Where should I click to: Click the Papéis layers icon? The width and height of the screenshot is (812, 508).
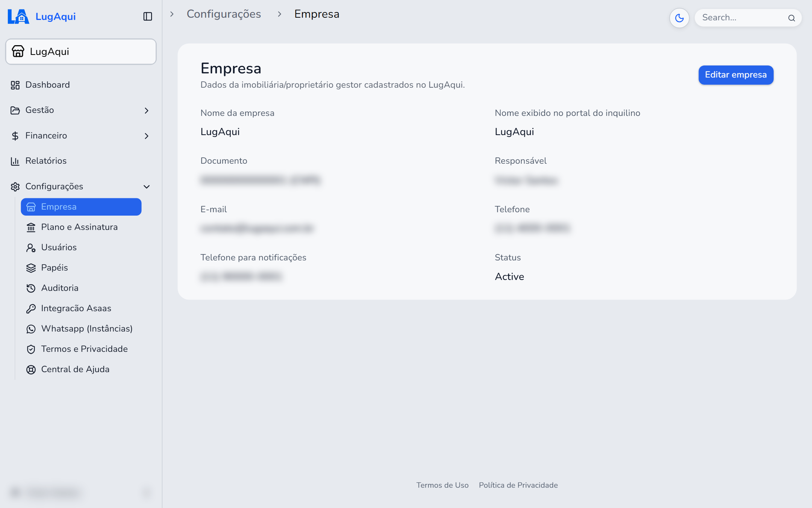31,268
